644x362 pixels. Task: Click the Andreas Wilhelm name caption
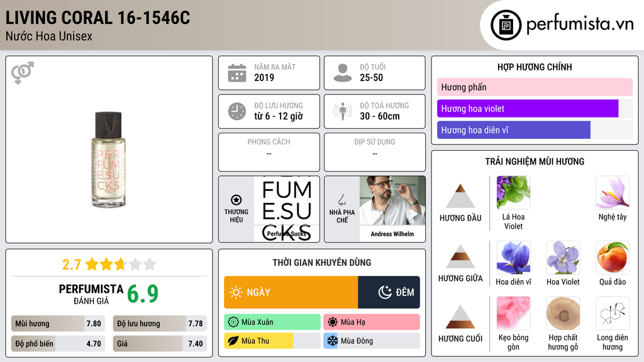(392, 234)
